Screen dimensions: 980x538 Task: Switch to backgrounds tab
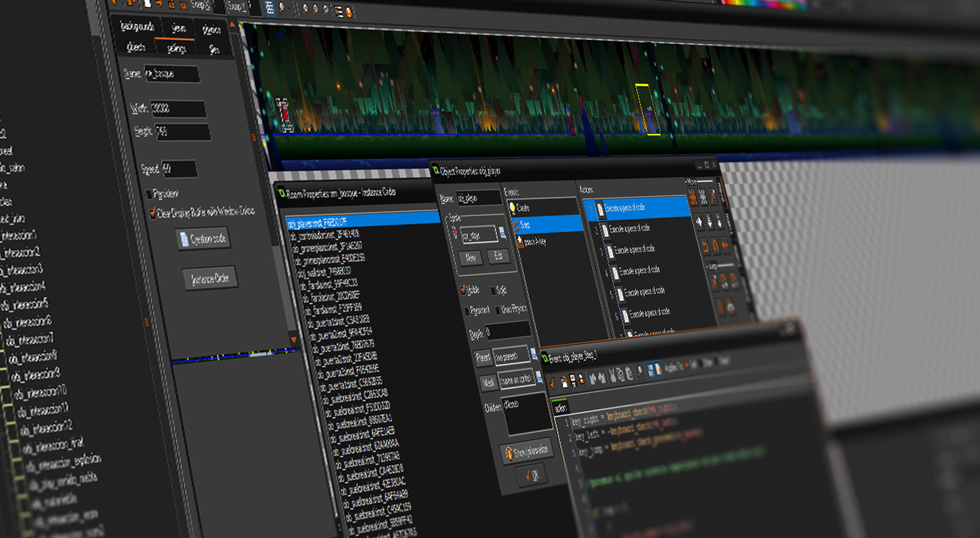[x=137, y=27]
